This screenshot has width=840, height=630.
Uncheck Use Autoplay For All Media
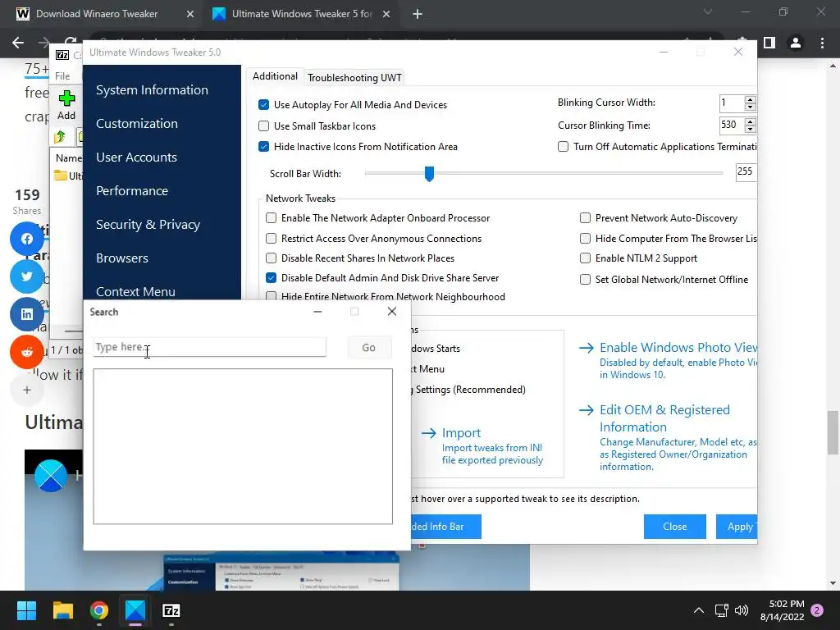[x=263, y=104]
